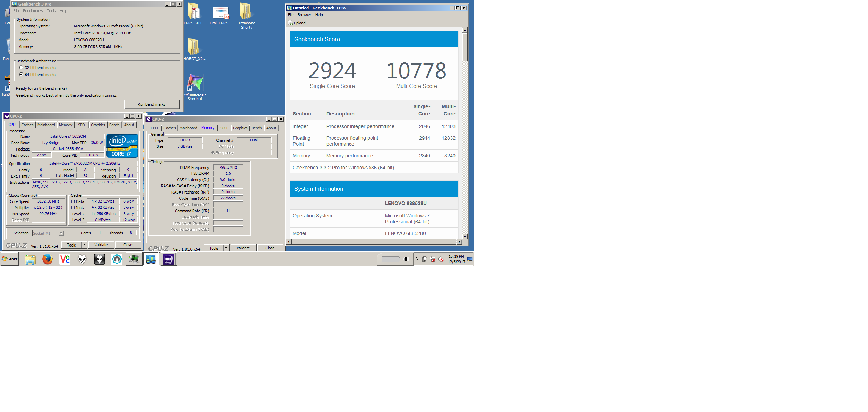Click the Show Desktop monitor icon

[x=470, y=259]
